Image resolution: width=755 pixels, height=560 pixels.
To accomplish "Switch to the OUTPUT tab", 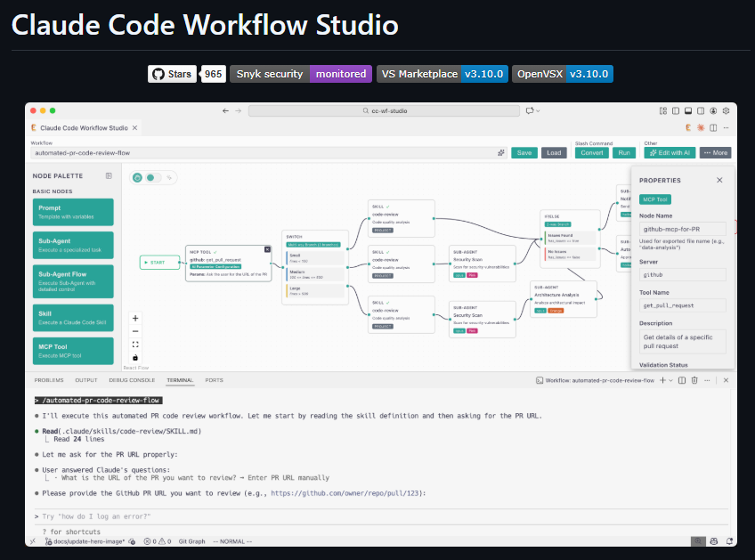I will coord(86,380).
